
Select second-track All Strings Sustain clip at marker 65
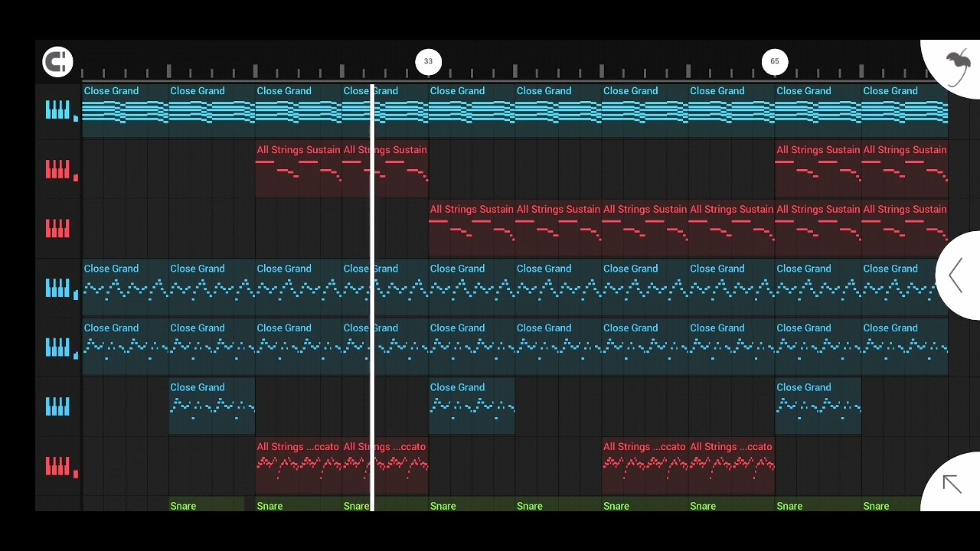pos(818,169)
